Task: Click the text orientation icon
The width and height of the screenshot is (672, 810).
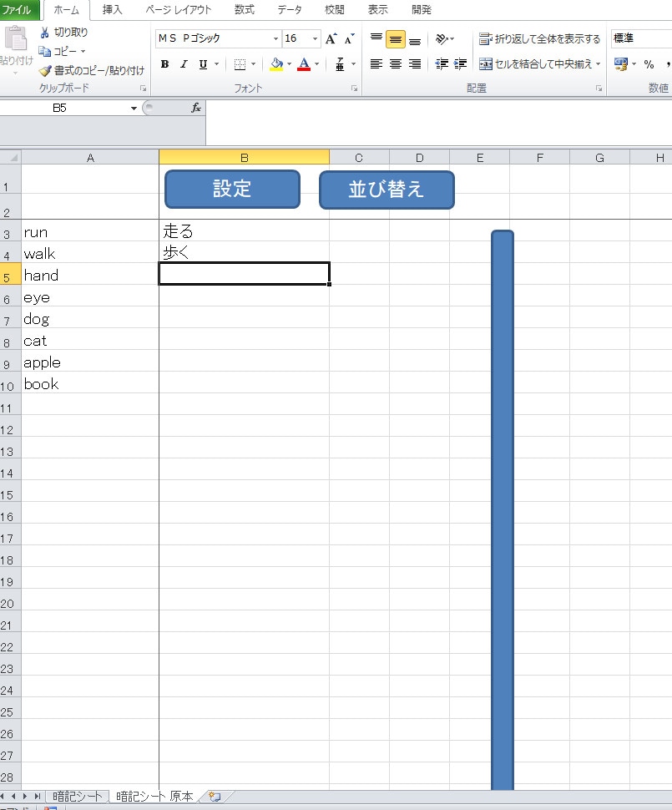Action: pyautogui.click(x=442, y=38)
